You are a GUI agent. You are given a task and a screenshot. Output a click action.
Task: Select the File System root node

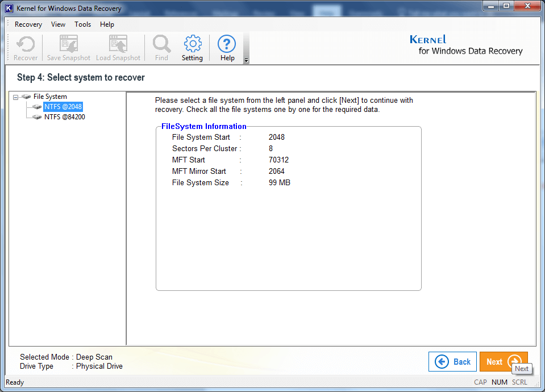click(50, 97)
